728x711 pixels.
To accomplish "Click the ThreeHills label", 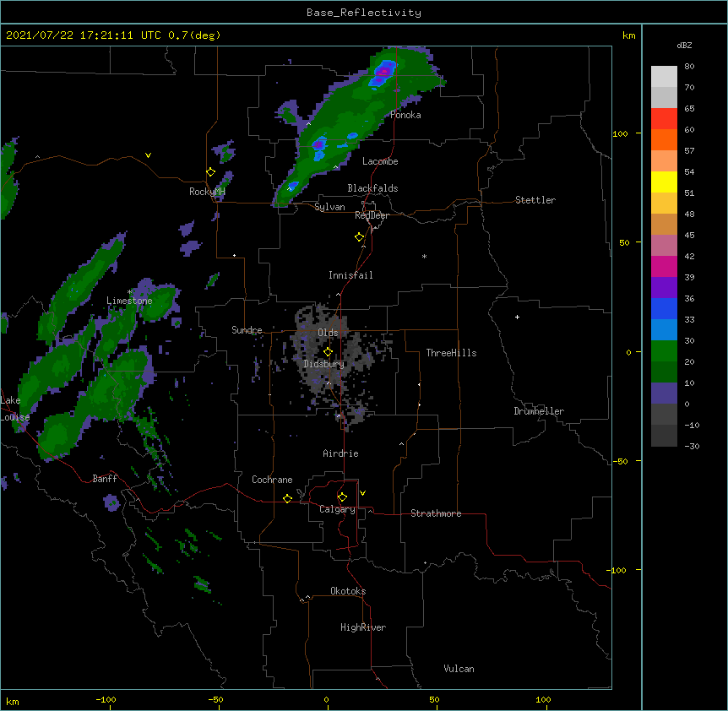I will 451,353.
